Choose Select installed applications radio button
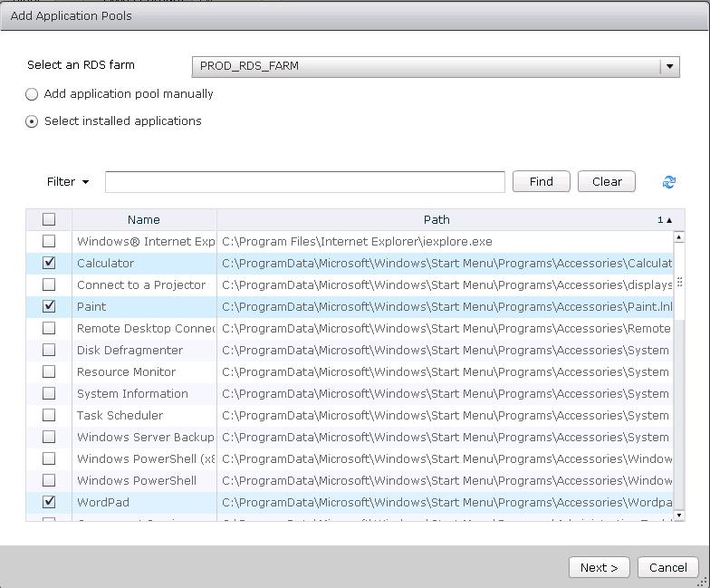 click(33, 121)
